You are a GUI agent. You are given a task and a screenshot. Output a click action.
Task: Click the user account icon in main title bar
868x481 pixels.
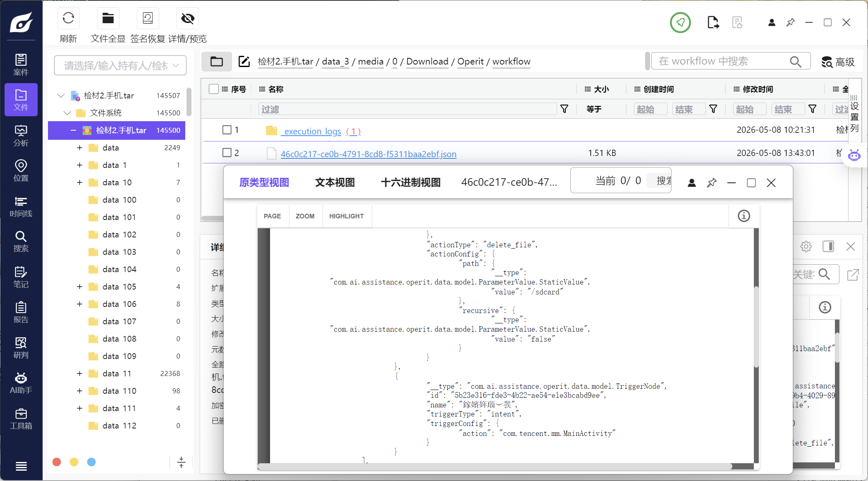coord(772,22)
